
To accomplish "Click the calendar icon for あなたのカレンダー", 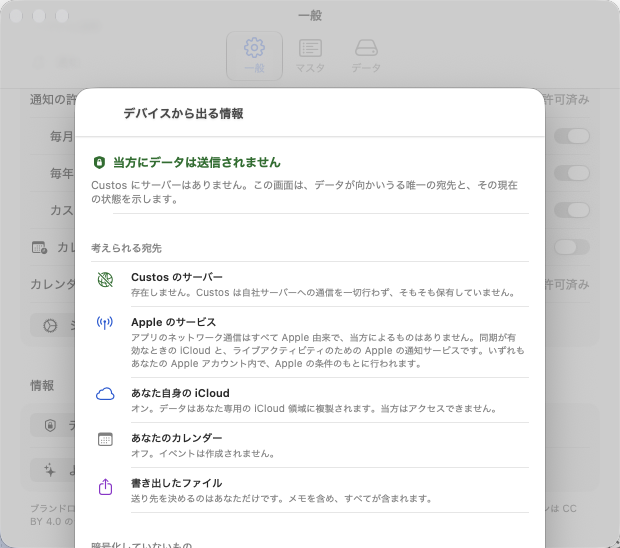I will click(x=105, y=439).
